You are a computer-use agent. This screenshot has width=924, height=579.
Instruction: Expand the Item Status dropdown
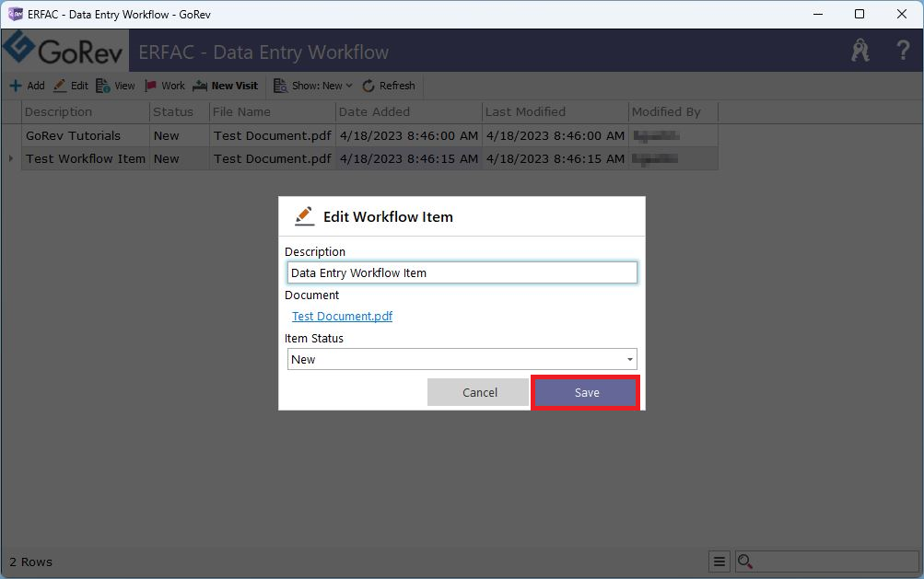[630, 359]
